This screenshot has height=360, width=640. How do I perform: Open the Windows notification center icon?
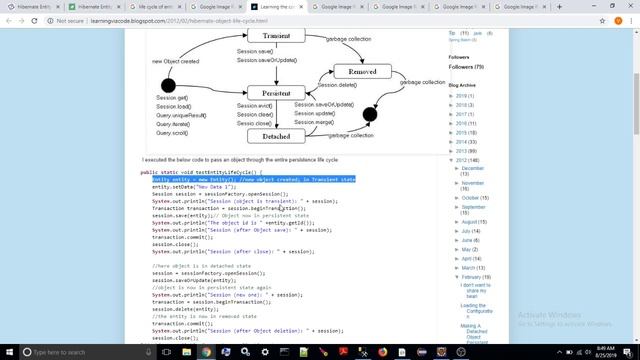pyautogui.click(x=627, y=352)
